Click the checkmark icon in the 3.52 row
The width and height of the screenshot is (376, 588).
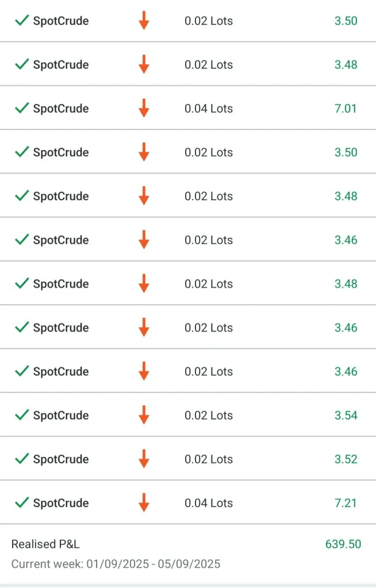click(22, 459)
